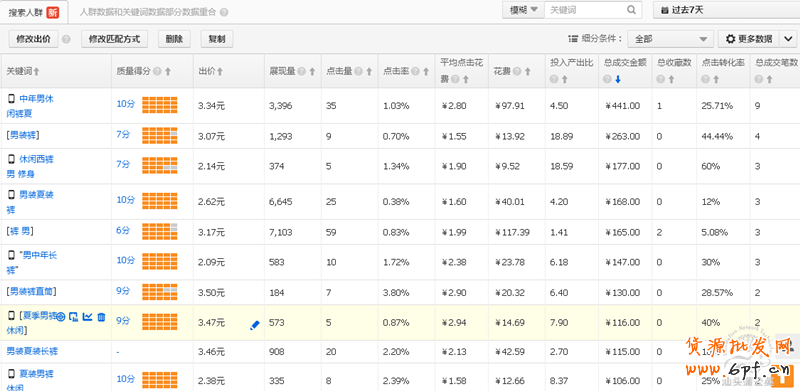
Task: Switch to the 搜索人群 tab
Action: click(x=34, y=12)
